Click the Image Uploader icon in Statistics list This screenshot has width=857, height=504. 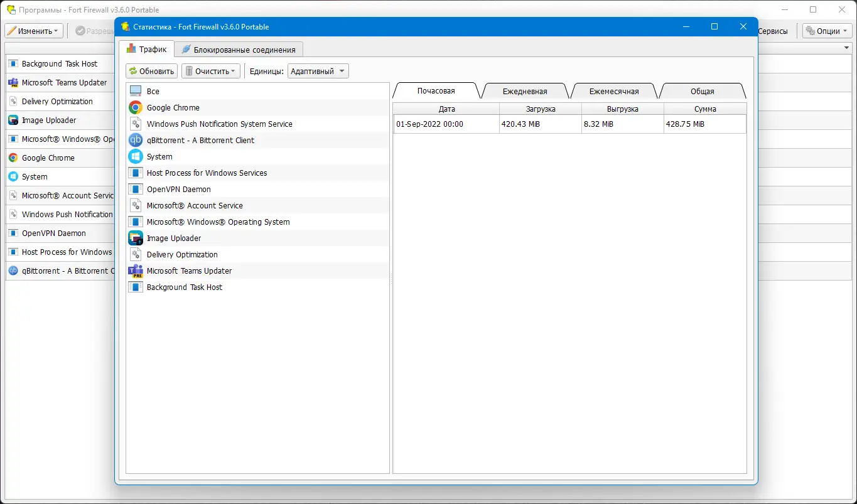pyautogui.click(x=136, y=238)
